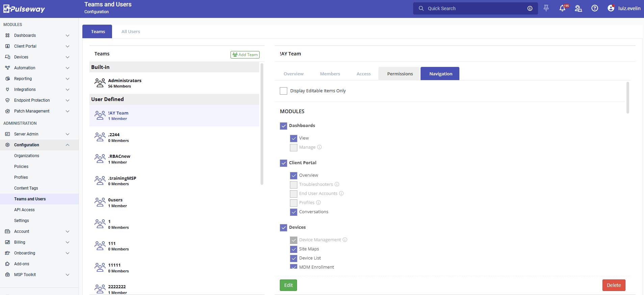Toggle the Dashboards View checkbox

294,138
